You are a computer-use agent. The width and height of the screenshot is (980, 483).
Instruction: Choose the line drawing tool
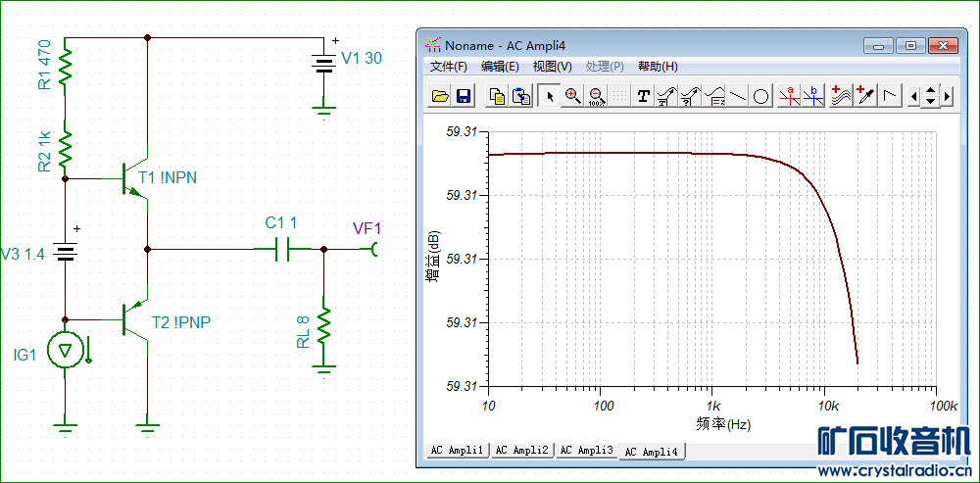point(738,96)
